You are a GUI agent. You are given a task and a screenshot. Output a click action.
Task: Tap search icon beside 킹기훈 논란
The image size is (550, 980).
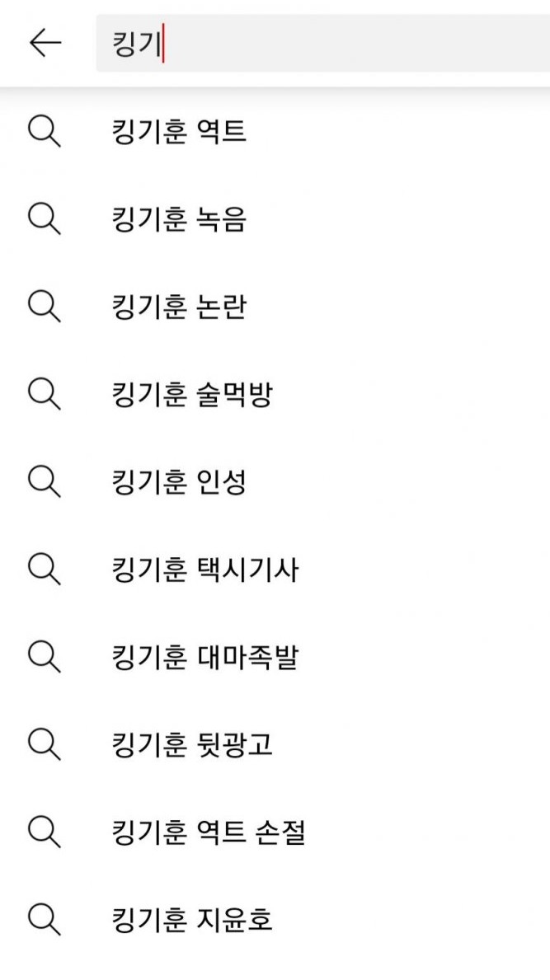tap(45, 307)
